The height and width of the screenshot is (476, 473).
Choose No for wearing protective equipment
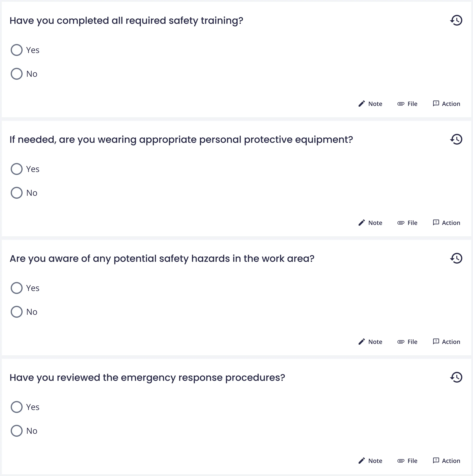click(17, 193)
